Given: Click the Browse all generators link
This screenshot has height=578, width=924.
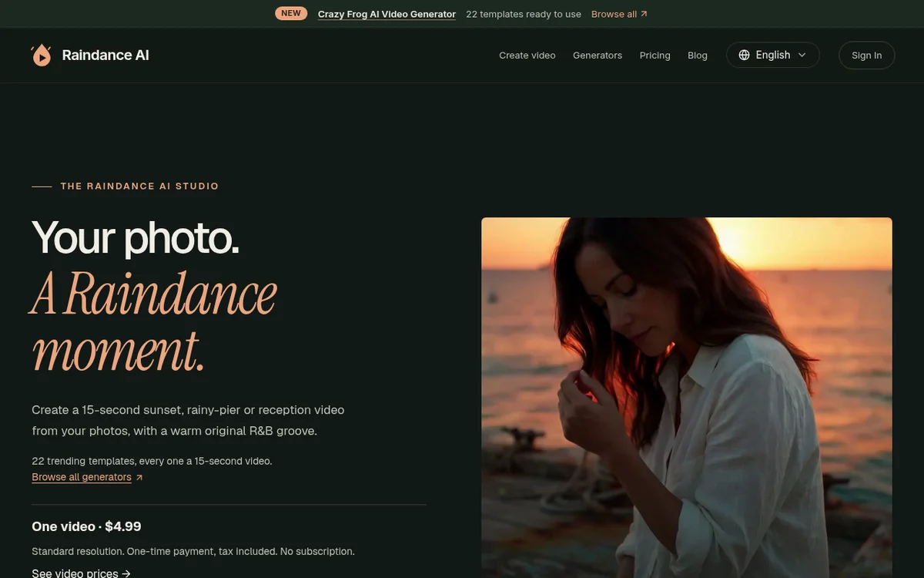Looking at the screenshot, I should (x=87, y=477).
